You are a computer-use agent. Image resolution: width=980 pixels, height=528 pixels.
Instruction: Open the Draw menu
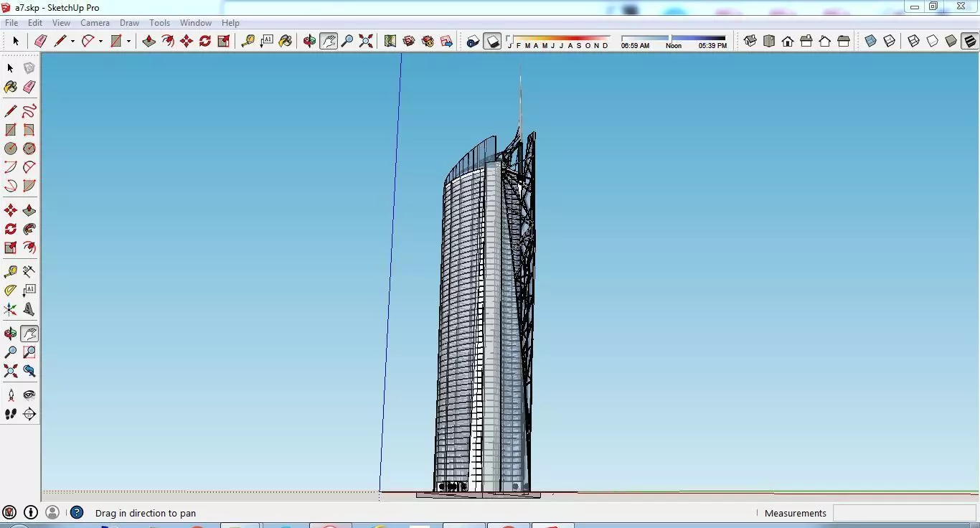tap(129, 23)
